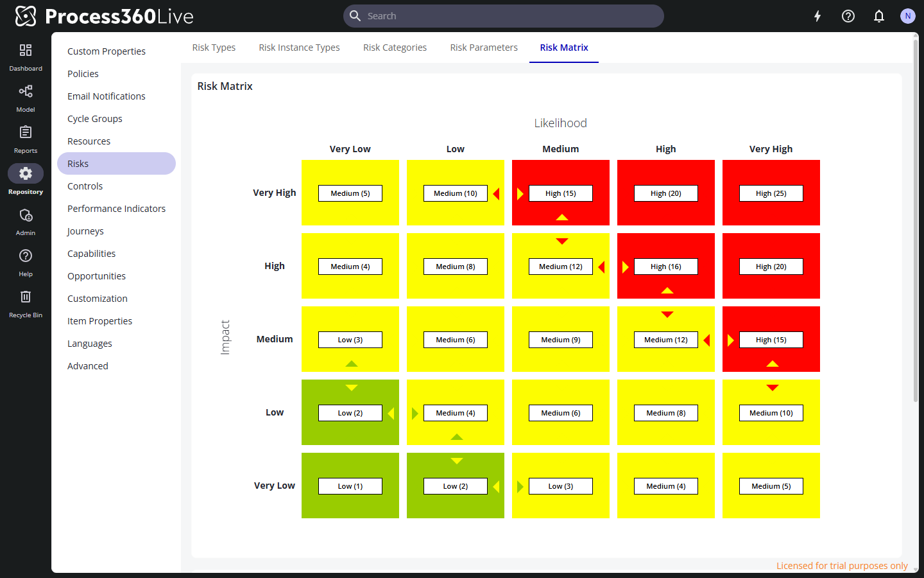Viewport: 924px width, 578px height.
Task: Click the search magnifier icon
Action: point(355,16)
